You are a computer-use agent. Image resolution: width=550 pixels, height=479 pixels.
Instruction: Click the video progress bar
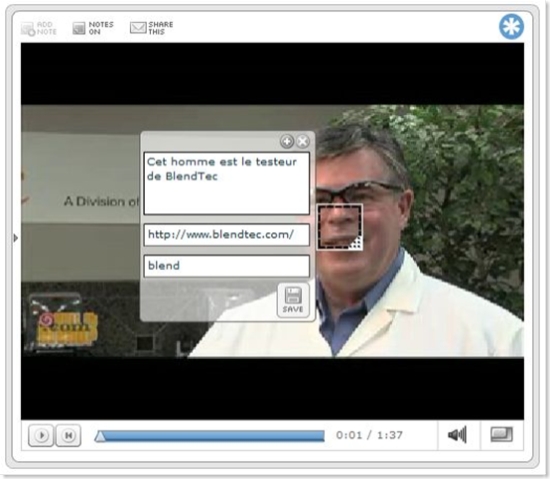tap(210, 436)
